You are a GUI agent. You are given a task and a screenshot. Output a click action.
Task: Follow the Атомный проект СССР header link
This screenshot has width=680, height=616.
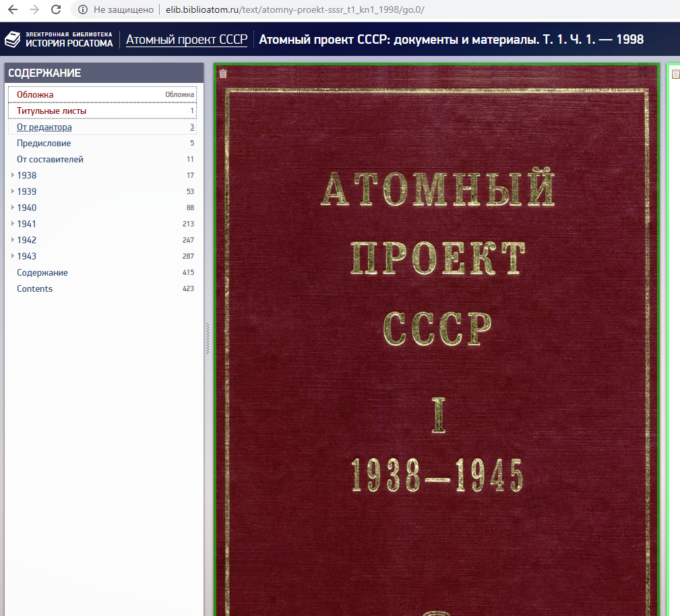[x=187, y=40]
